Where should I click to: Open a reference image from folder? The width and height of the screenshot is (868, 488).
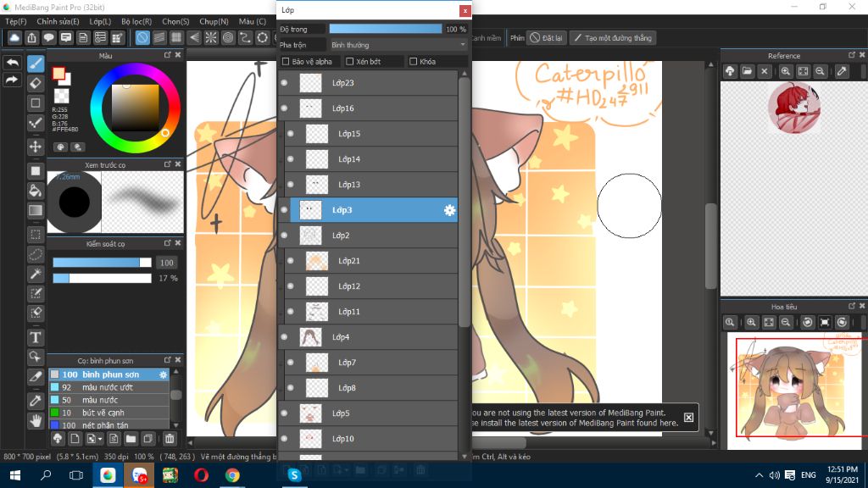748,71
